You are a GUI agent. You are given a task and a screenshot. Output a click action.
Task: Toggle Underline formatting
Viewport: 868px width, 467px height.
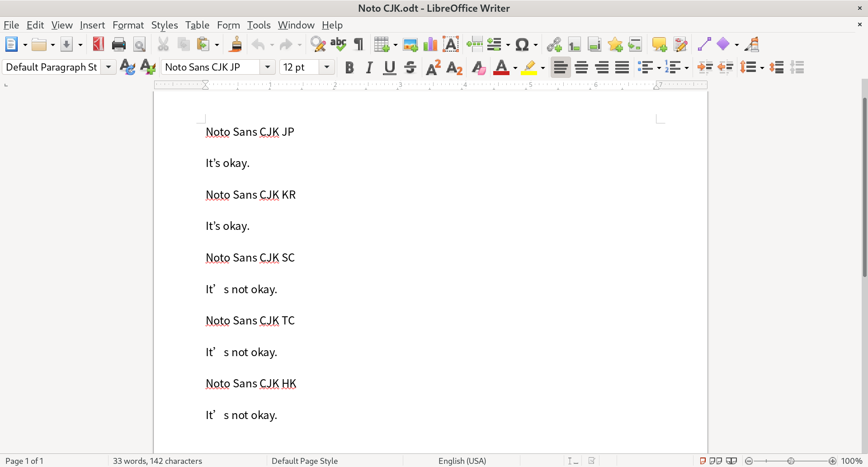click(389, 67)
